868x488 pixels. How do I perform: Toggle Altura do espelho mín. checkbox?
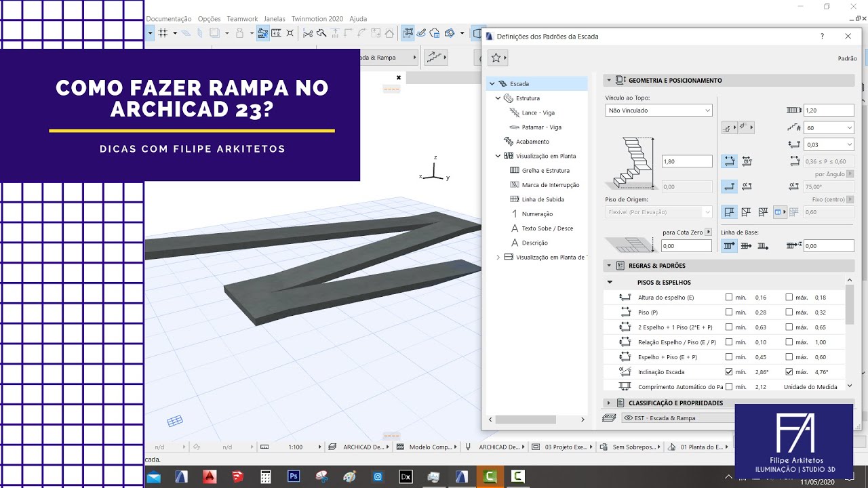729,298
